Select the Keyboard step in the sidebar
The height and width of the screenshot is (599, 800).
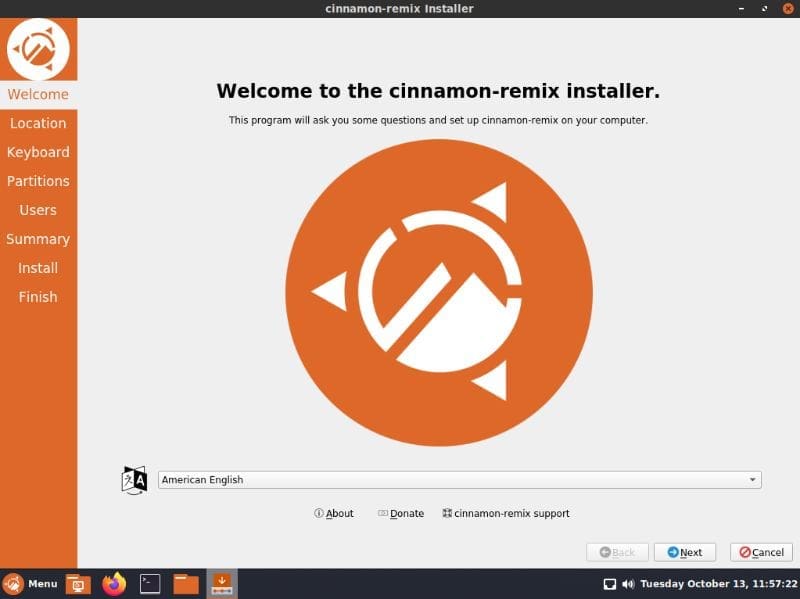point(38,152)
